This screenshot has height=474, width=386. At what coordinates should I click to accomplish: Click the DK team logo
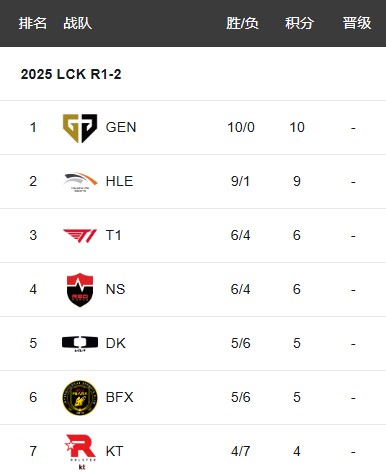click(x=80, y=344)
